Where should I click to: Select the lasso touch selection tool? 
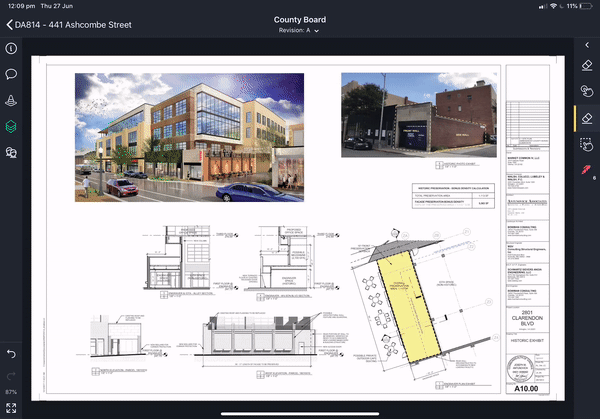[587, 145]
